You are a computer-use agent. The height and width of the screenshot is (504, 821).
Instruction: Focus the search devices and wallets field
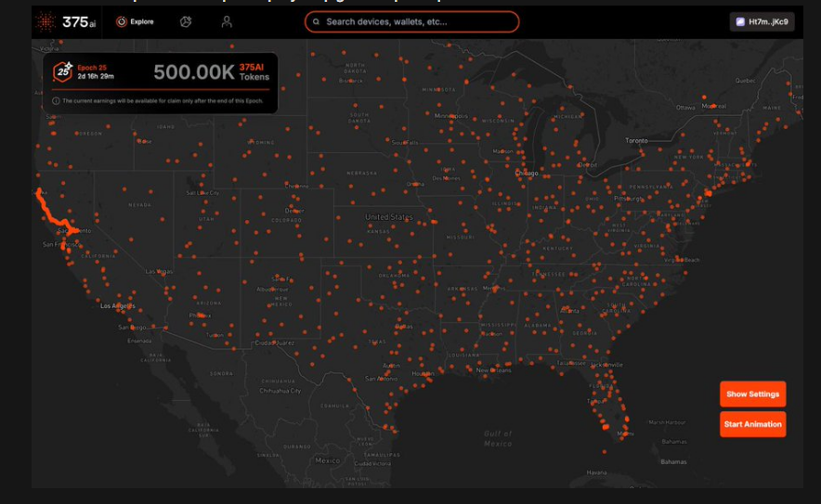(418, 21)
